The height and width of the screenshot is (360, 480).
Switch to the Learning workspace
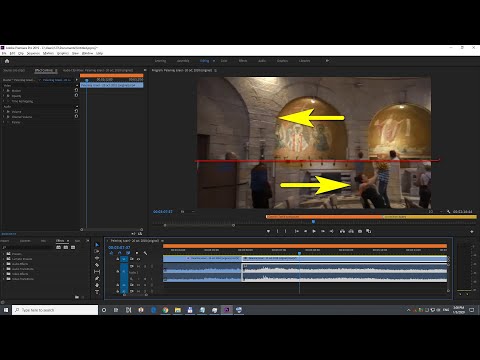(x=160, y=61)
